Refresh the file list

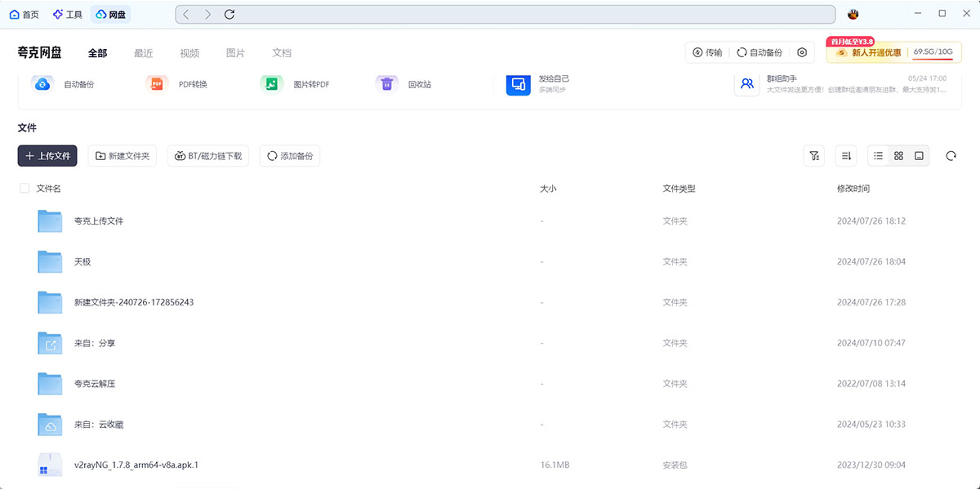coord(951,156)
